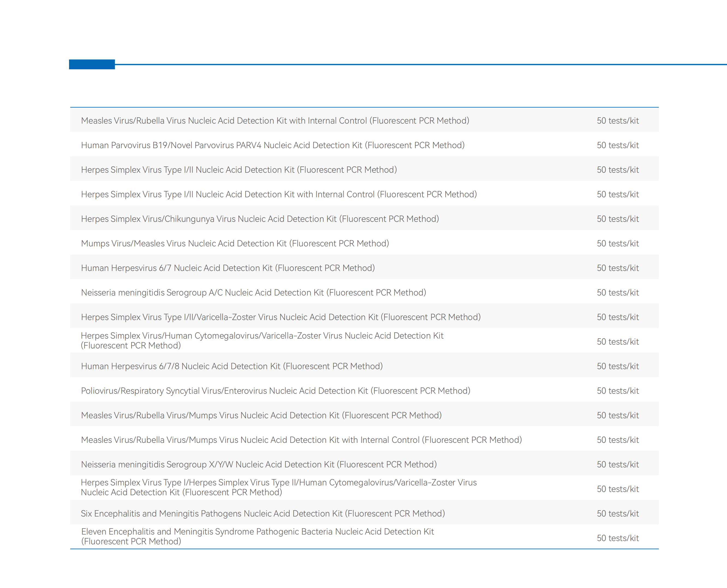Select Six Encephalitis and Meningitis Pathogens row

[364, 513]
